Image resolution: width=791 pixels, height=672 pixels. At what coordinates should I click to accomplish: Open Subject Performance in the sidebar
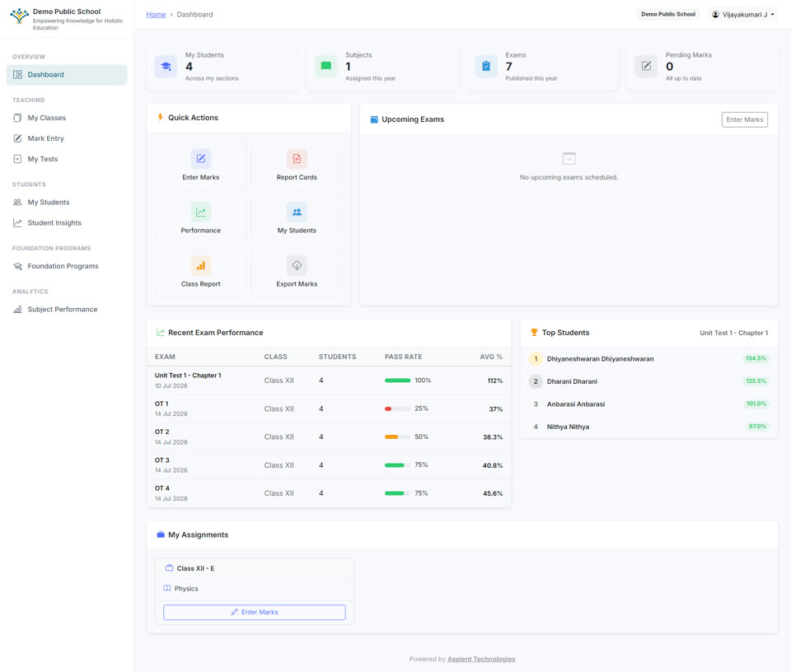[x=67, y=310]
